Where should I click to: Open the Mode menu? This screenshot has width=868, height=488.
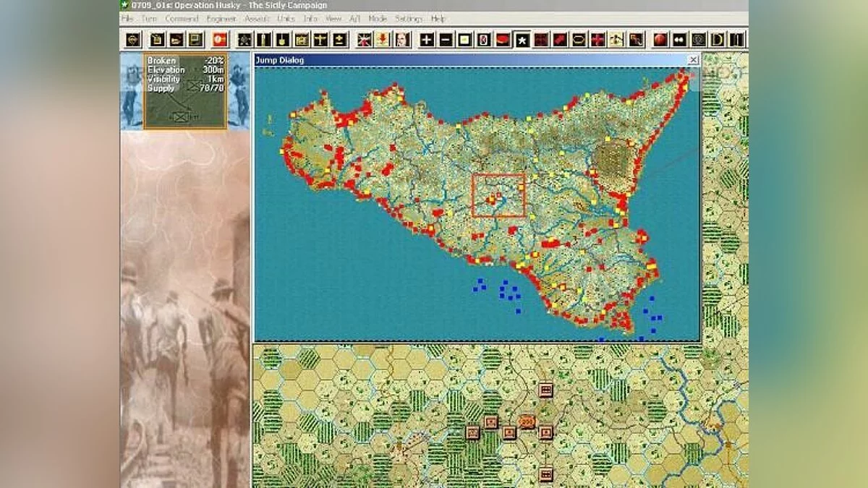(x=378, y=18)
